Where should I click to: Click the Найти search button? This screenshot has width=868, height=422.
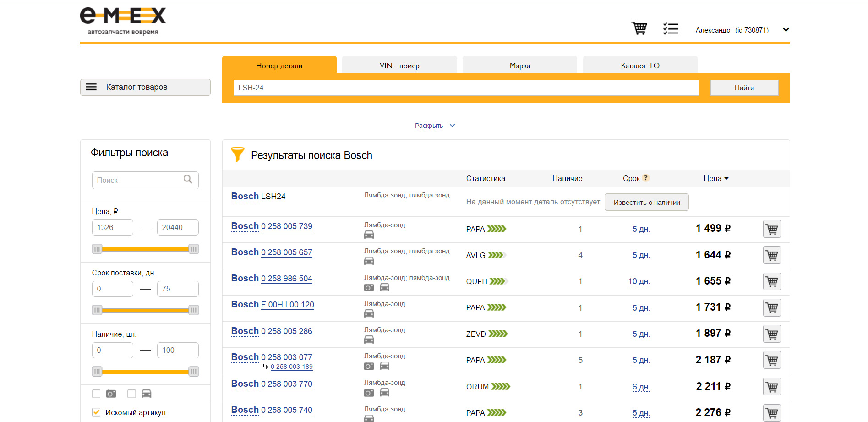coord(744,88)
